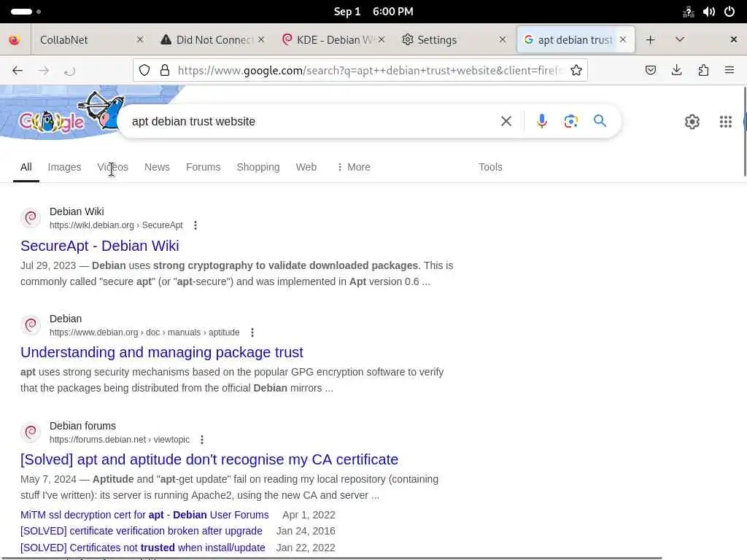Click the vertical page scrollbar
Image resolution: width=747 pixels, height=560 pixels.
(x=745, y=131)
